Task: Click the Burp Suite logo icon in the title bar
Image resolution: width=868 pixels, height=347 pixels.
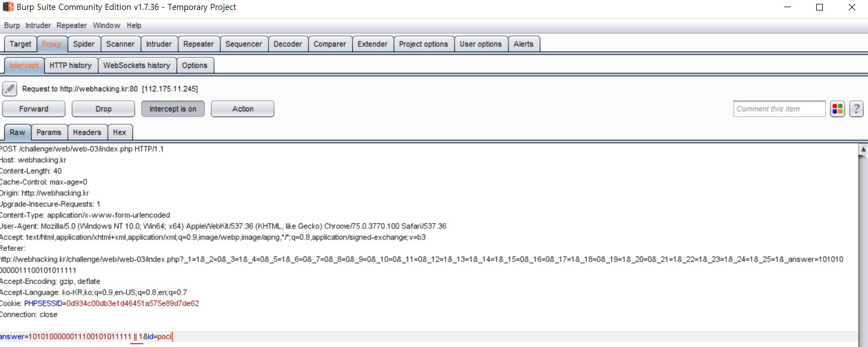Action: (8, 7)
